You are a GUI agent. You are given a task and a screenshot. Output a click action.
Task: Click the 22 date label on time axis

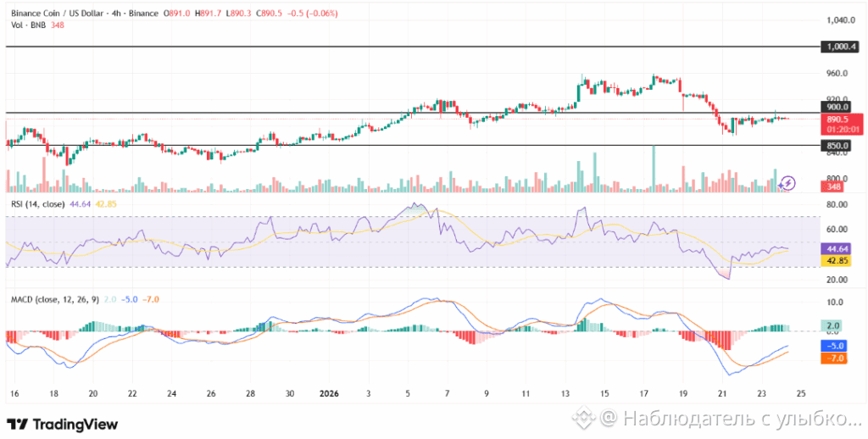tap(132, 393)
